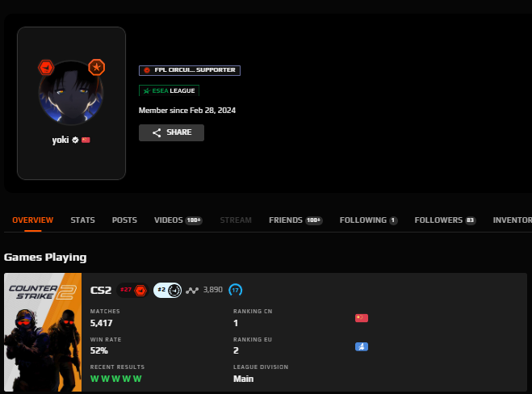
Task: Open the Stream tab
Action: 236,220
